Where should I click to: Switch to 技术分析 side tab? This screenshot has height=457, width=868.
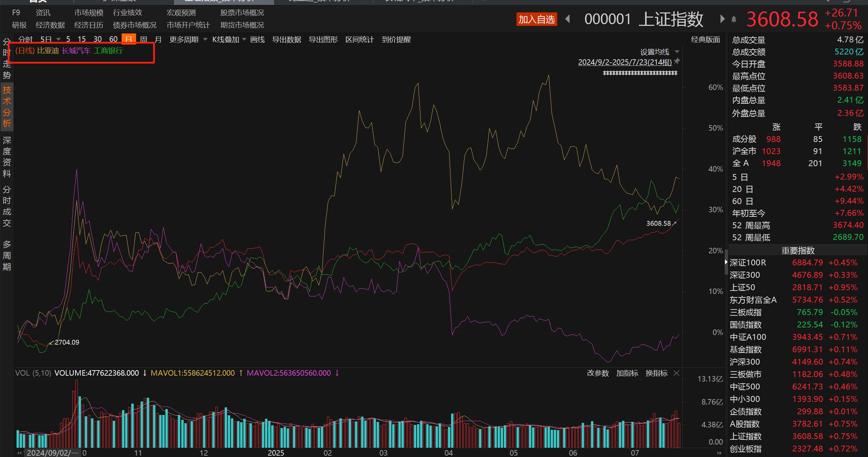point(7,107)
